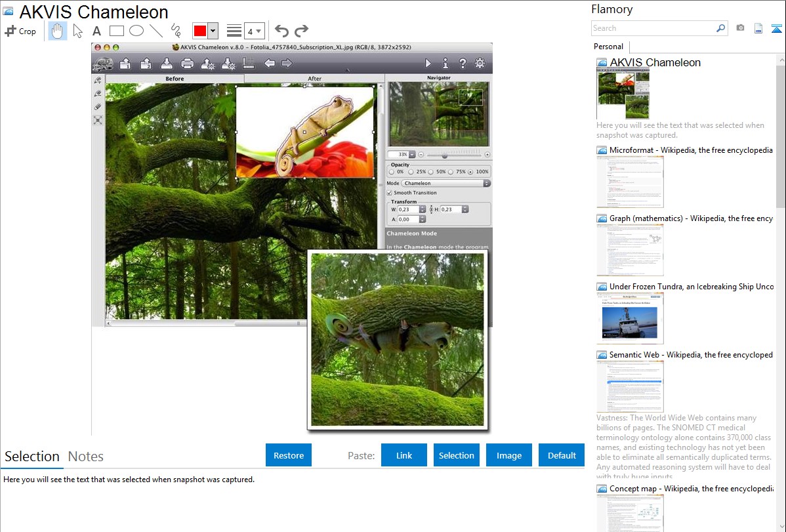Click the Link paste button
This screenshot has width=786, height=532.
(x=404, y=455)
